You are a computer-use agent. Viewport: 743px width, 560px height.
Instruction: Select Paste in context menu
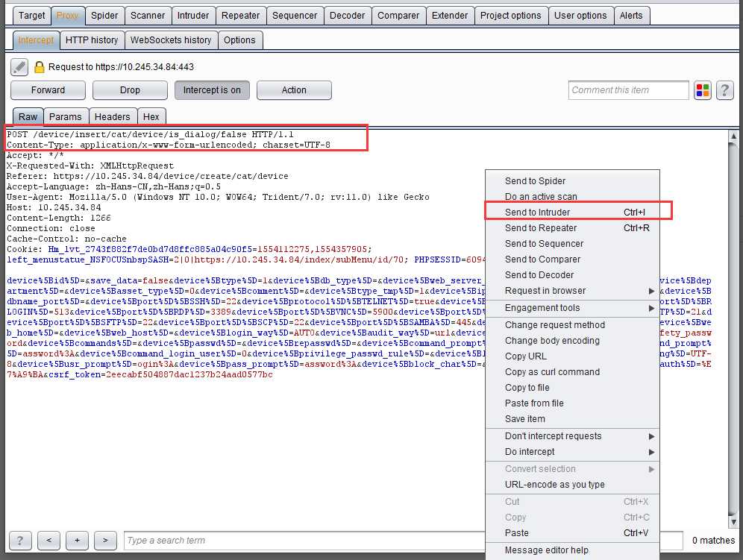(x=572, y=533)
